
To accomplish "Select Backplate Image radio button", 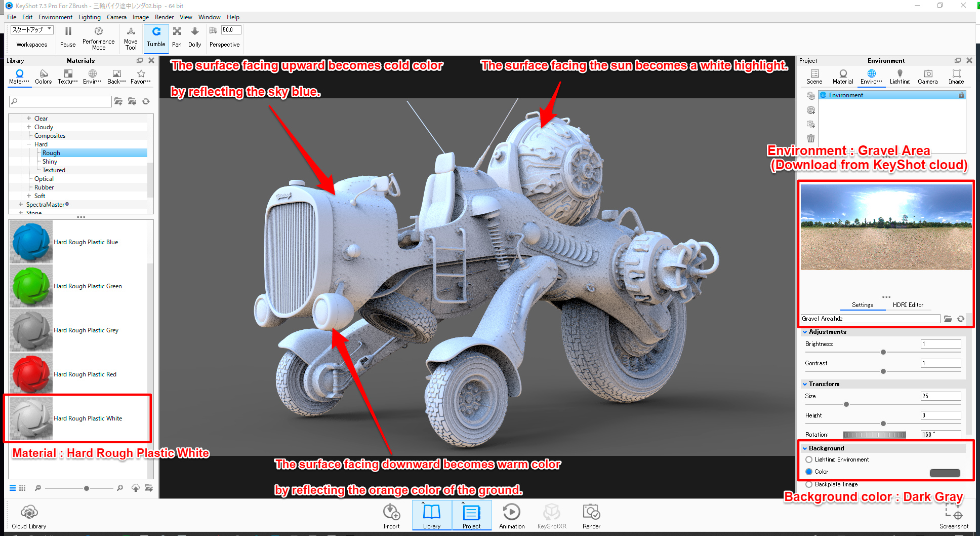I will click(x=809, y=484).
